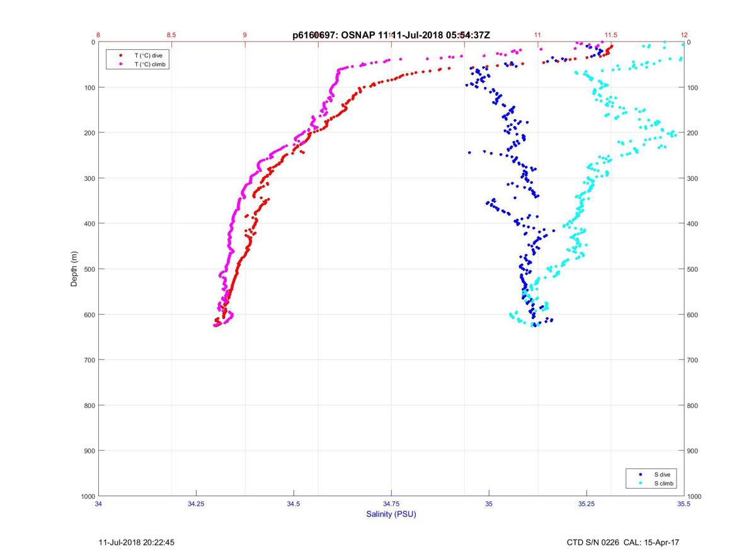Image resolution: width=756 pixels, height=558 pixels.
Task: Click the '800' depth tick on left axis
Action: [89, 405]
